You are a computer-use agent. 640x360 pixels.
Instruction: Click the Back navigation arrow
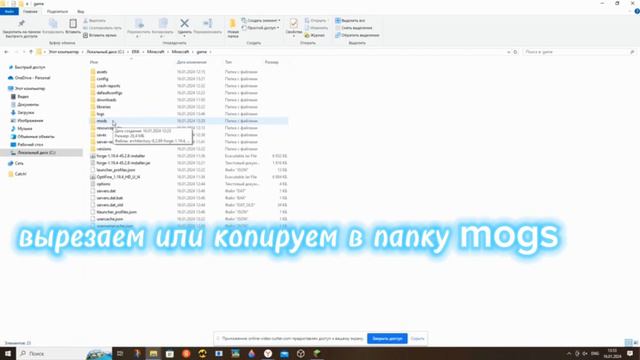[x=6, y=52]
